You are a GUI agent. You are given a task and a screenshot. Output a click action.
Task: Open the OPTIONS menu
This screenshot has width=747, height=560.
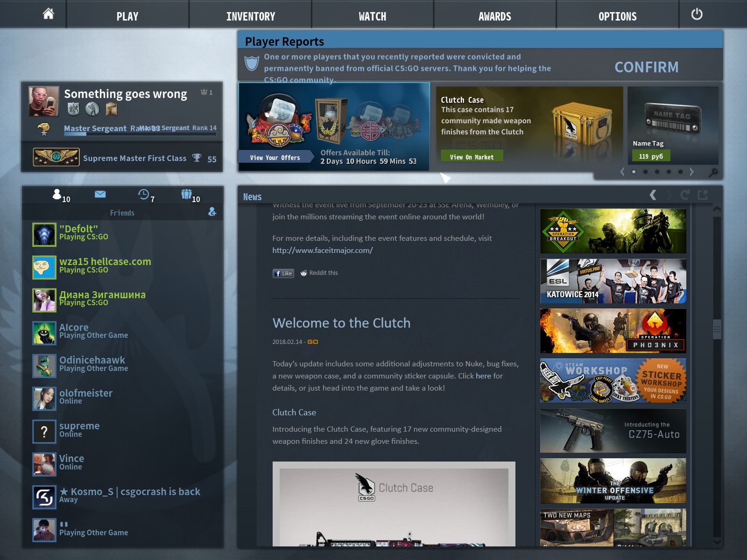pyautogui.click(x=618, y=16)
